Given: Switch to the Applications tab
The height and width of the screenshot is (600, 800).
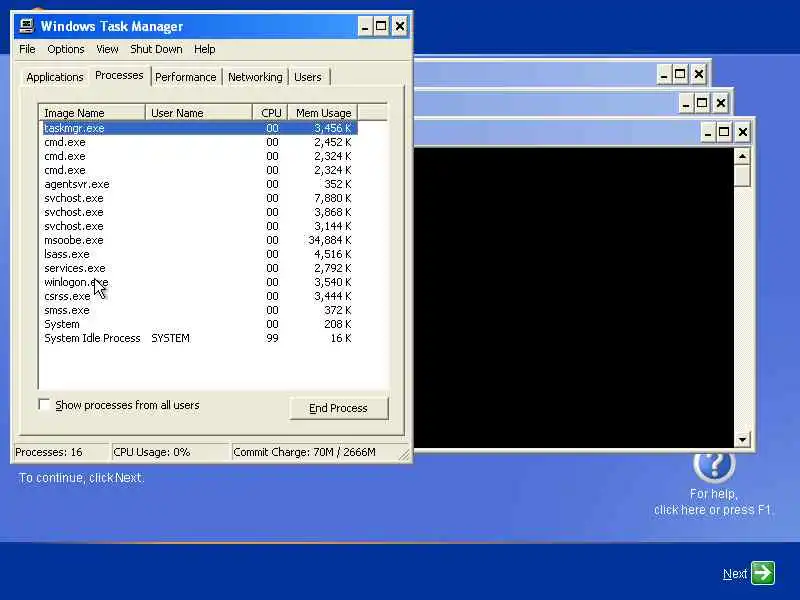Looking at the screenshot, I should point(55,77).
